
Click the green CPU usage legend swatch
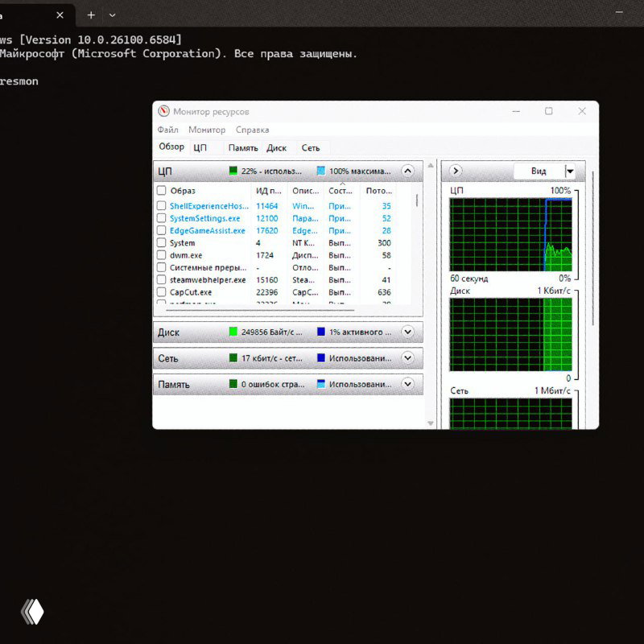click(234, 171)
